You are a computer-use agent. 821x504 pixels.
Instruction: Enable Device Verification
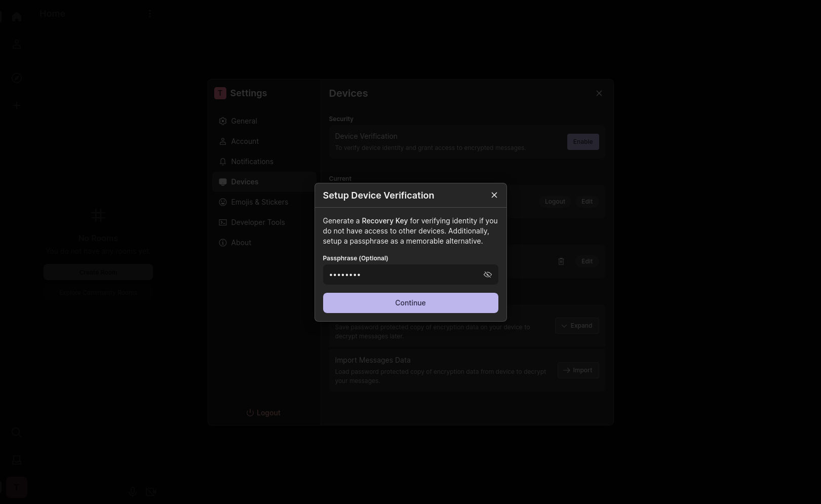pos(582,142)
